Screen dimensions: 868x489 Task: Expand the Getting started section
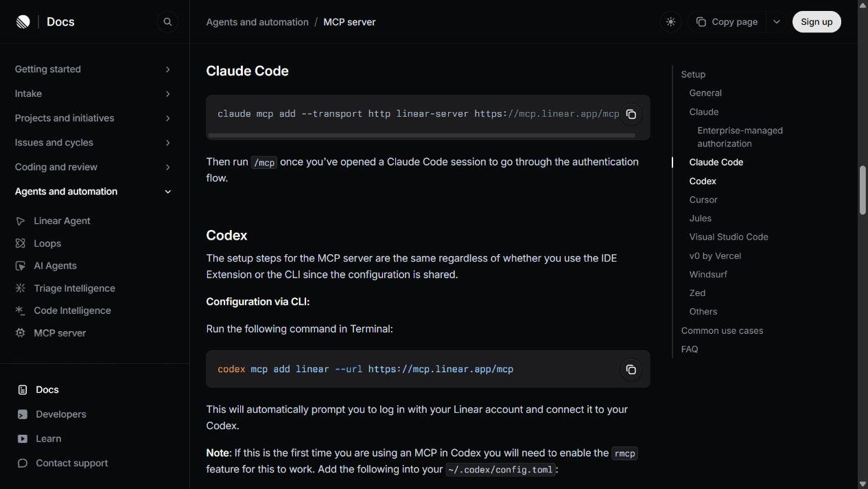pyautogui.click(x=93, y=69)
